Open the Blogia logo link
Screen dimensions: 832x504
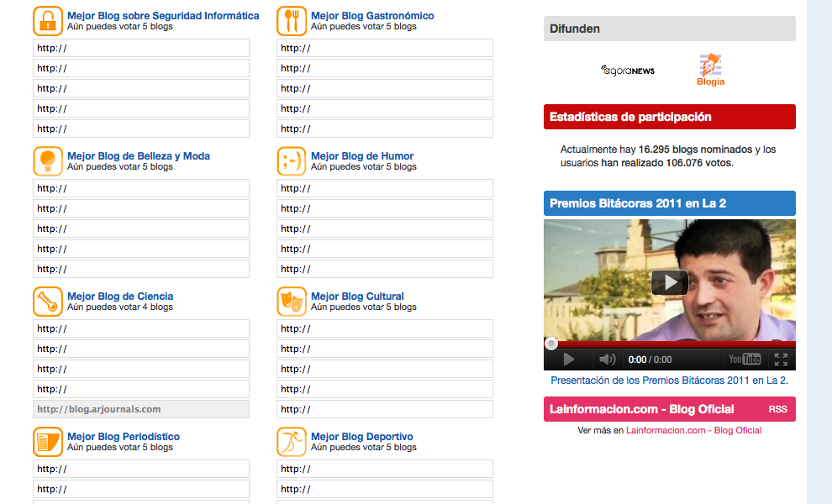(x=710, y=71)
